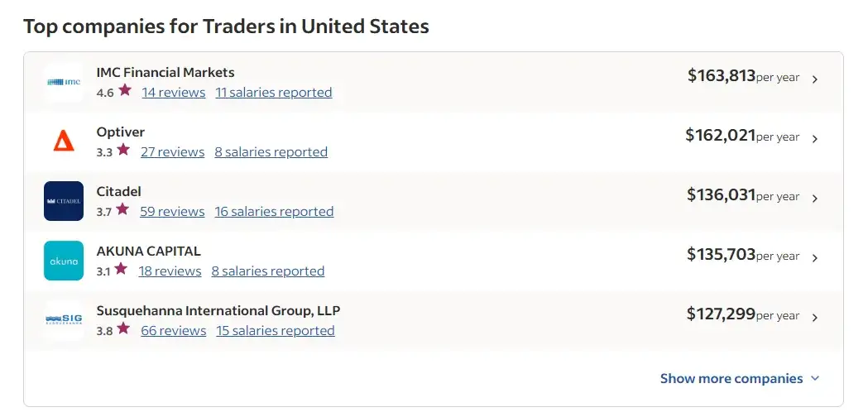Expand the Show more companies list
868x417 pixels.
(x=739, y=378)
